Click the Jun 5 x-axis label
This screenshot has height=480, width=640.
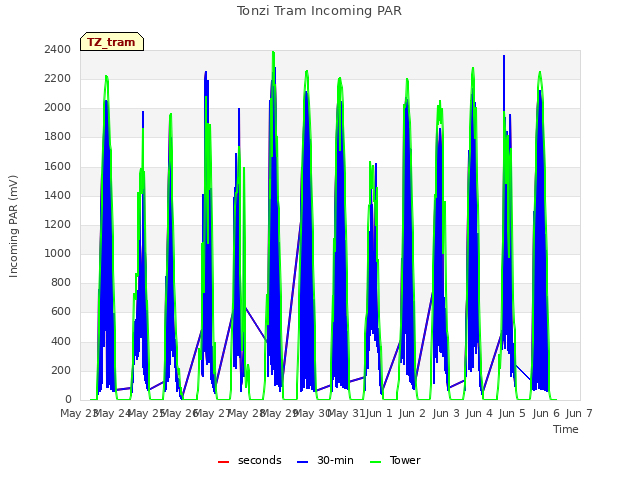click(x=512, y=413)
